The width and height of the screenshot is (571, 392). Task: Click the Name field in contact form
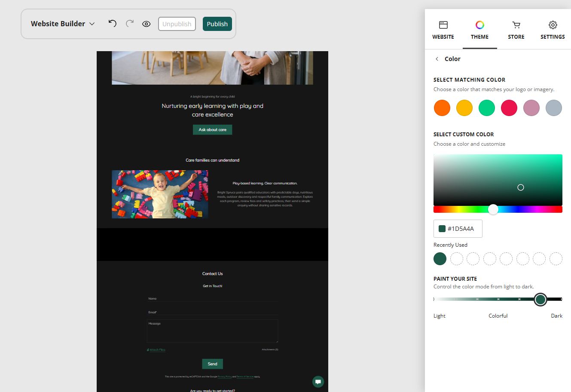213,298
